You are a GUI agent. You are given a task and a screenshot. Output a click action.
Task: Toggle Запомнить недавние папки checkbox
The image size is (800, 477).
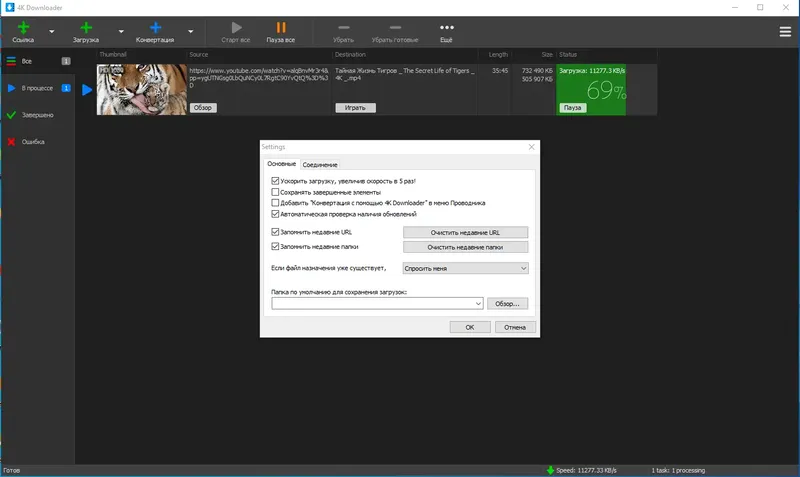tap(275, 246)
